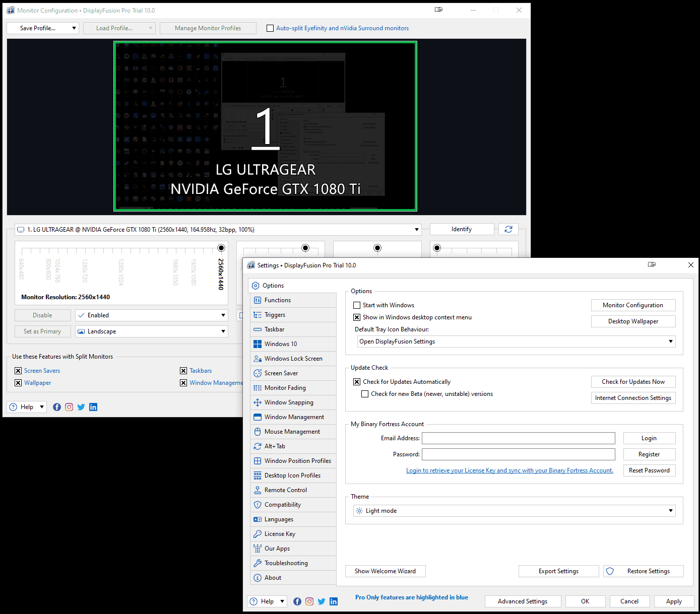This screenshot has width=700, height=614.
Task: Click the LinkedIn icon in Monitor Configuration window
Action: click(x=93, y=407)
